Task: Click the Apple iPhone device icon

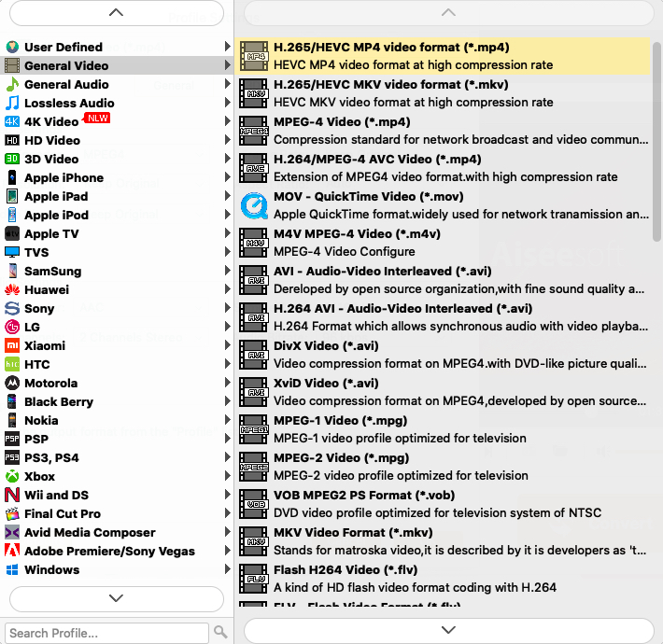Action: point(12,177)
